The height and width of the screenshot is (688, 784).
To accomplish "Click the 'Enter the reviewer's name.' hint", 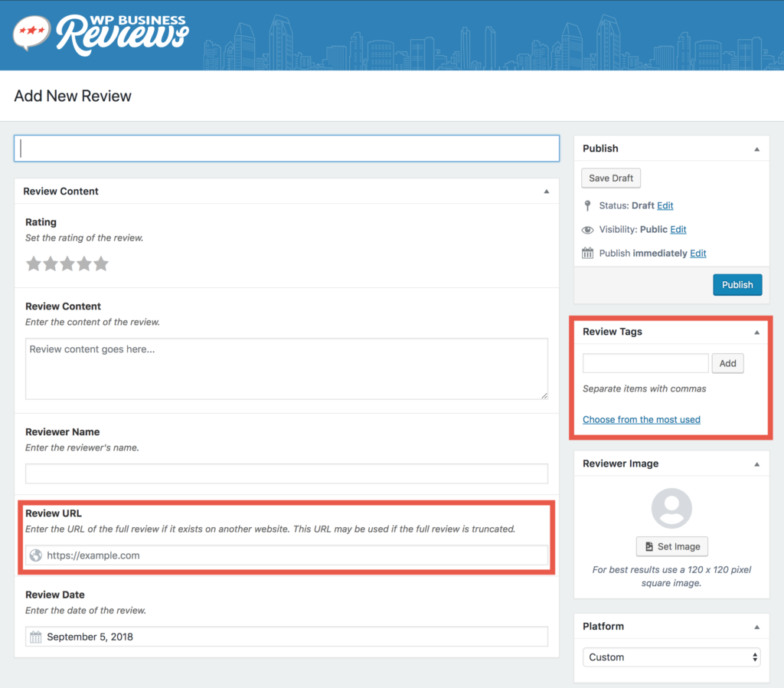I will click(x=83, y=448).
